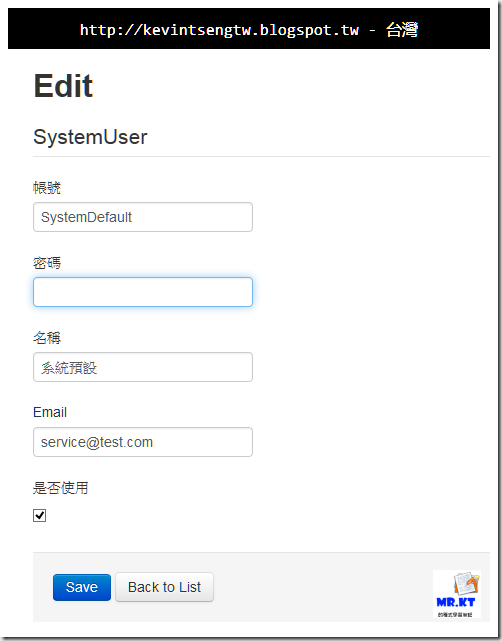This screenshot has width=502, height=641.
Task: Click the 是否使用 label
Action: point(61,488)
